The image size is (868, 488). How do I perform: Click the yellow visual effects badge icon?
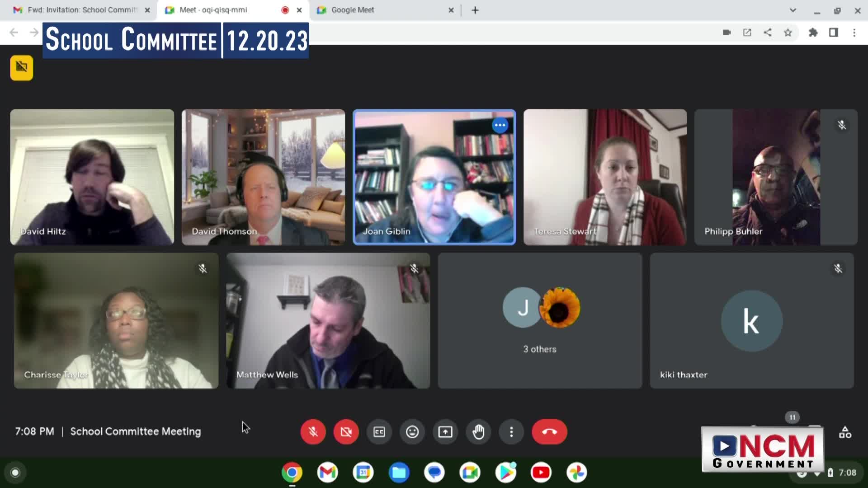click(22, 68)
